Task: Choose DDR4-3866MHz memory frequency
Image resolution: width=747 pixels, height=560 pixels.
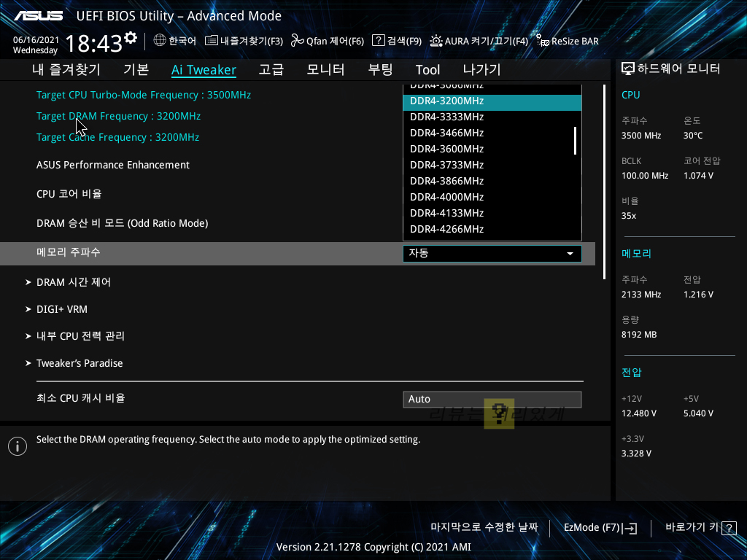Action: tap(492, 181)
